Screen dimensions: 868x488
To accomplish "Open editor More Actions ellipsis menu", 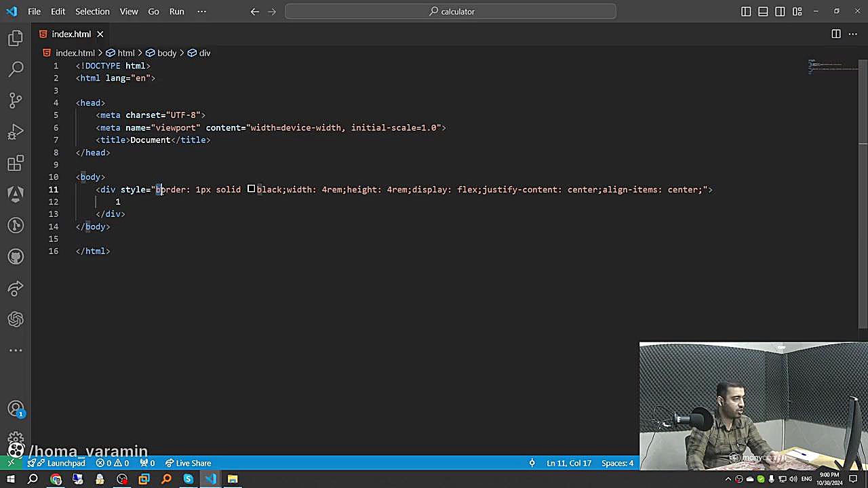I will pos(854,34).
